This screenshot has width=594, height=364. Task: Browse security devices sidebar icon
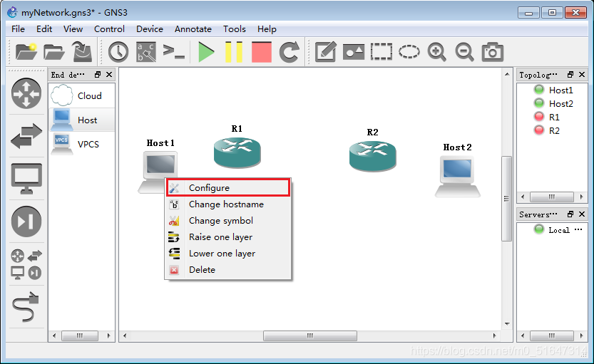(26, 222)
